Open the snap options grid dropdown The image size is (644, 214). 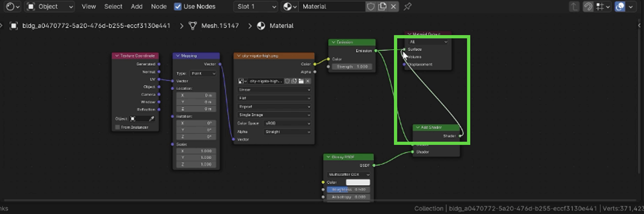pos(603,6)
